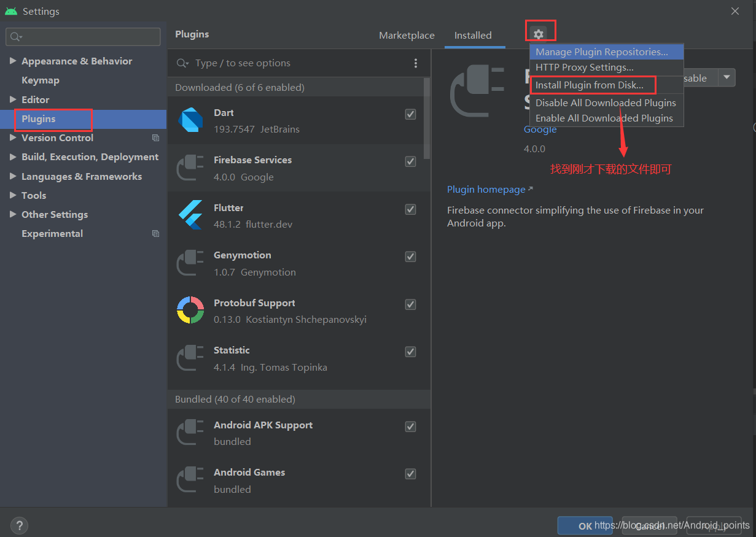This screenshot has width=756, height=537.
Task: Open the plugin list options kebab menu
Action: (x=416, y=63)
